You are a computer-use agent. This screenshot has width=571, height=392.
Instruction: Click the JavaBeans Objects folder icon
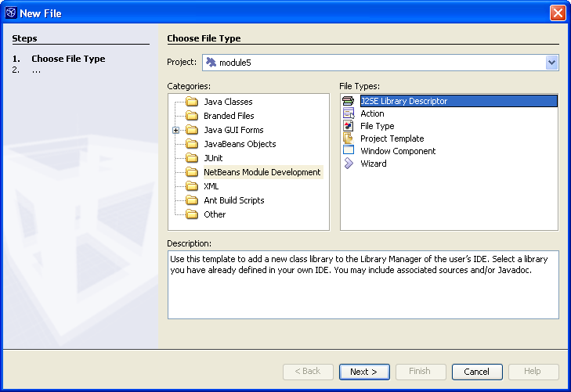(192, 144)
